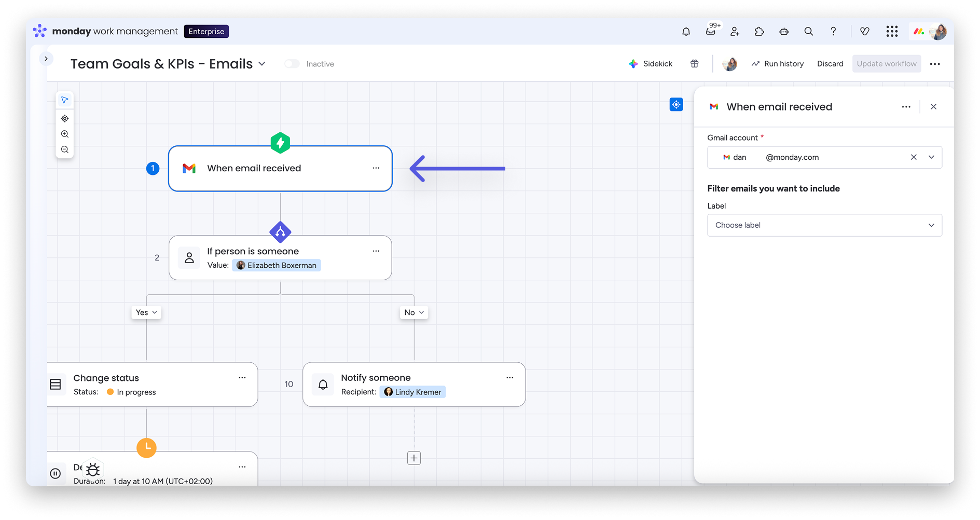The image size is (980, 520).
Task: Open the apps puzzle-piece icon
Action: point(759,32)
